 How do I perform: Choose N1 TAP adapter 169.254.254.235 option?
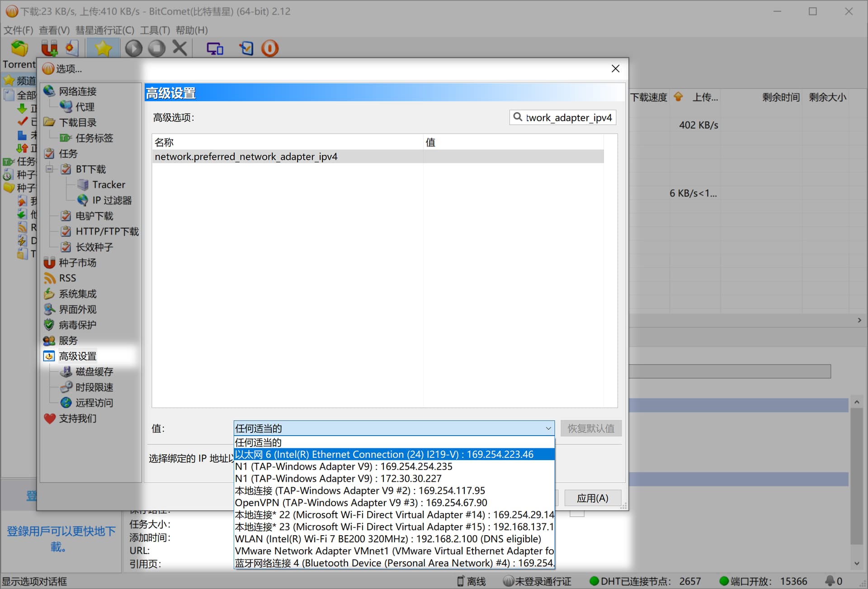pos(394,466)
